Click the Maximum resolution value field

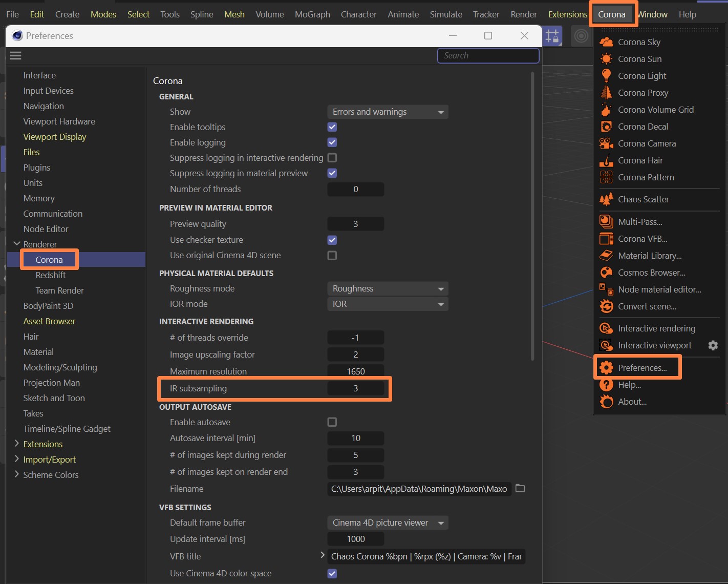click(355, 370)
